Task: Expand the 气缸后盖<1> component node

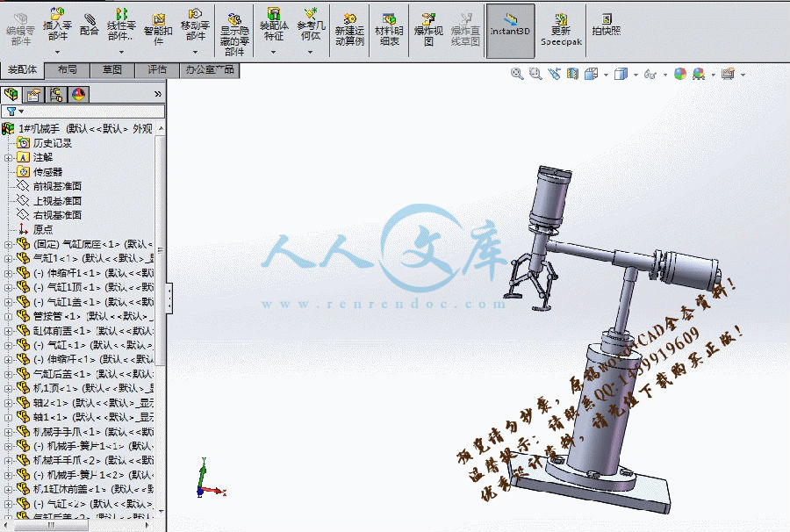Action: pyautogui.click(x=8, y=374)
